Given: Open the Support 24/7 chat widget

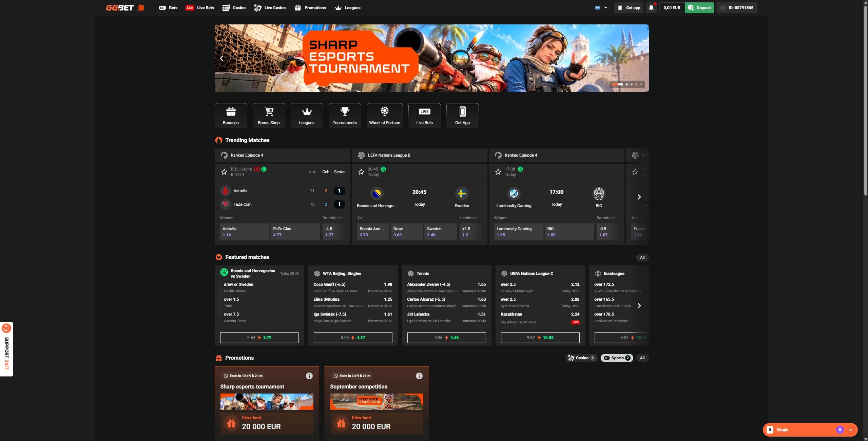Looking at the screenshot, I should (x=6, y=349).
